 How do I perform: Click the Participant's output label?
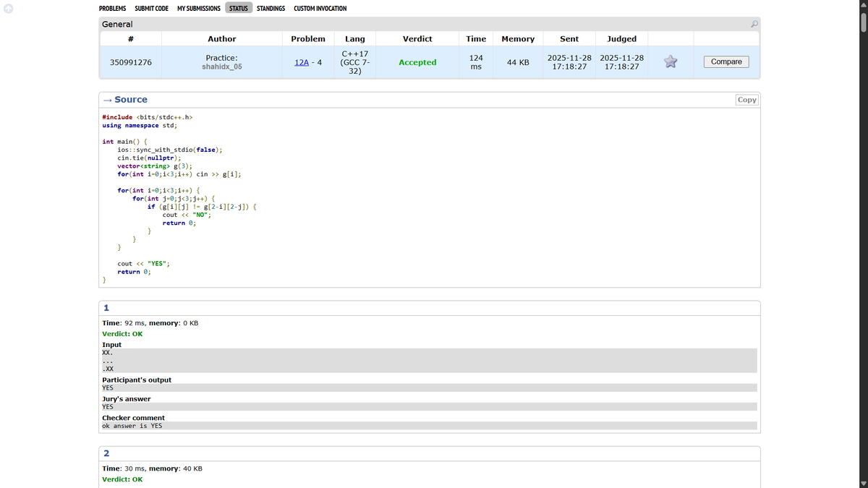coord(137,380)
